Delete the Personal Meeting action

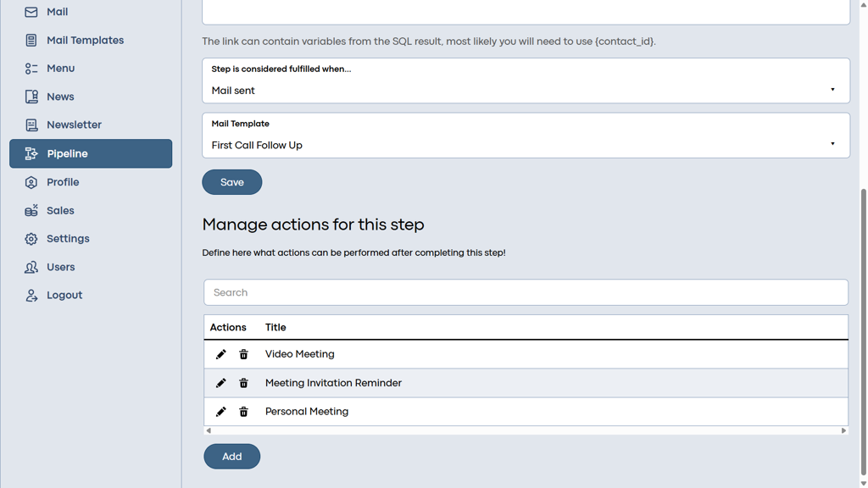[243, 412]
